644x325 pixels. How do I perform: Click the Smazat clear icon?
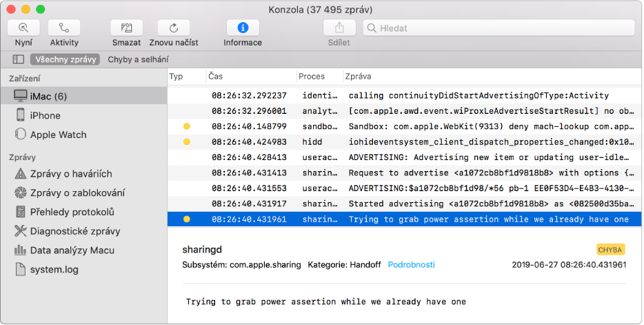126,28
